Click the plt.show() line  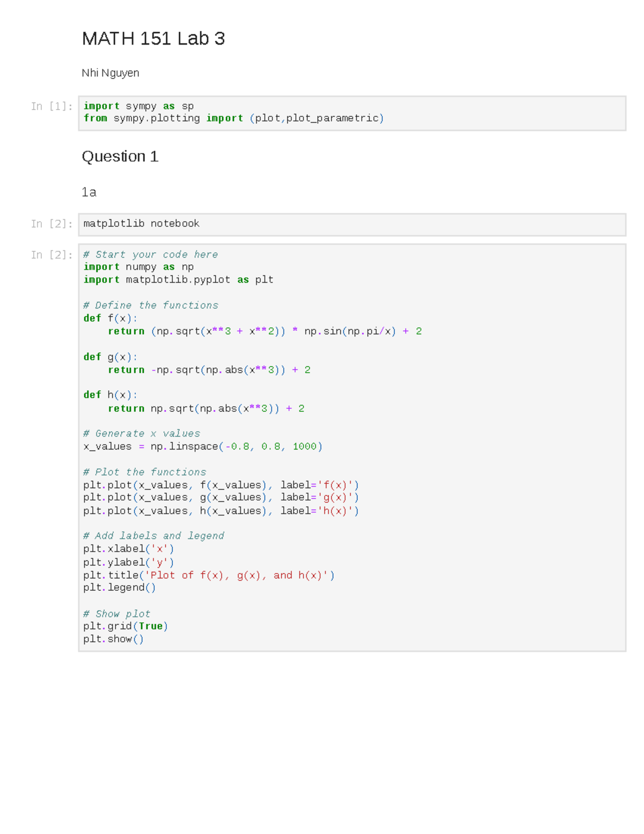113,639
